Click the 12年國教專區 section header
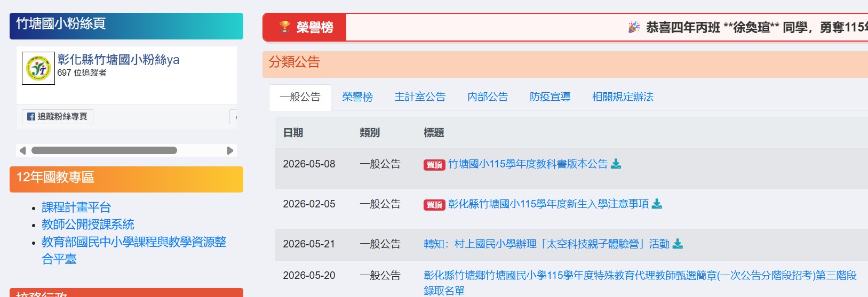 [126, 179]
